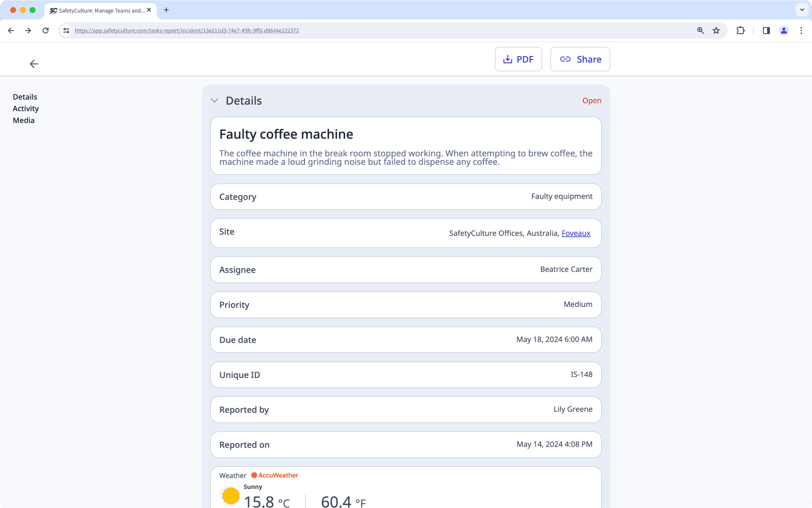Open the browser side panel icon

[766, 30]
